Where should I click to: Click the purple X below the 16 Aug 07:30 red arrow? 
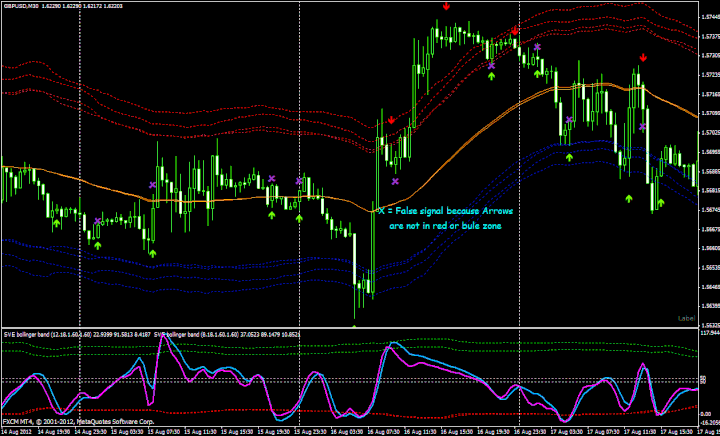pyautogui.click(x=395, y=181)
